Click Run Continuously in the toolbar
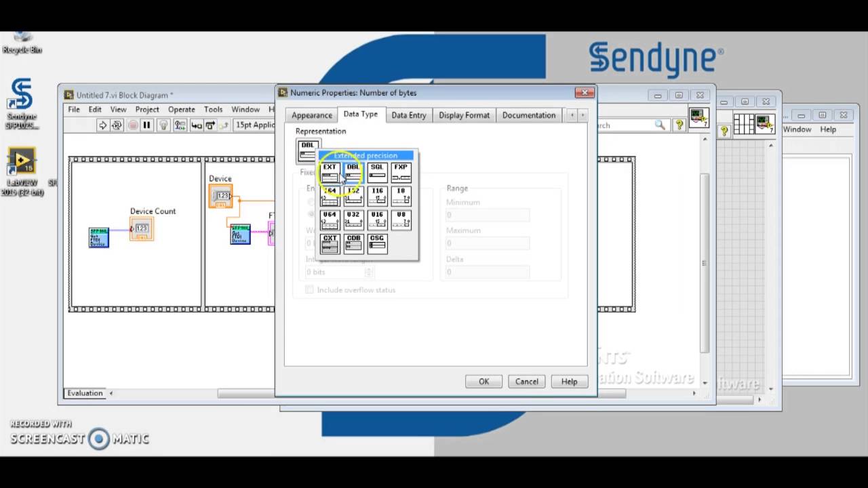 coord(117,125)
